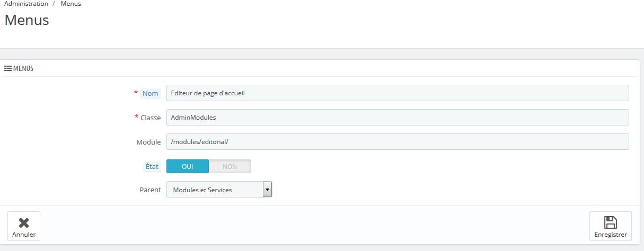Click the Parent dropdown arrow
Image resolution: width=644 pixels, height=251 pixels.
(x=267, y=190)
